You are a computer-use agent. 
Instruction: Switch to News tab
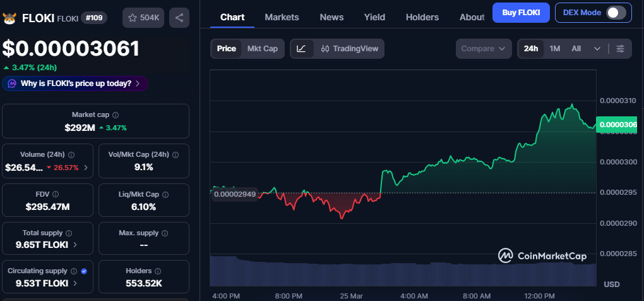tap(331, 17)
